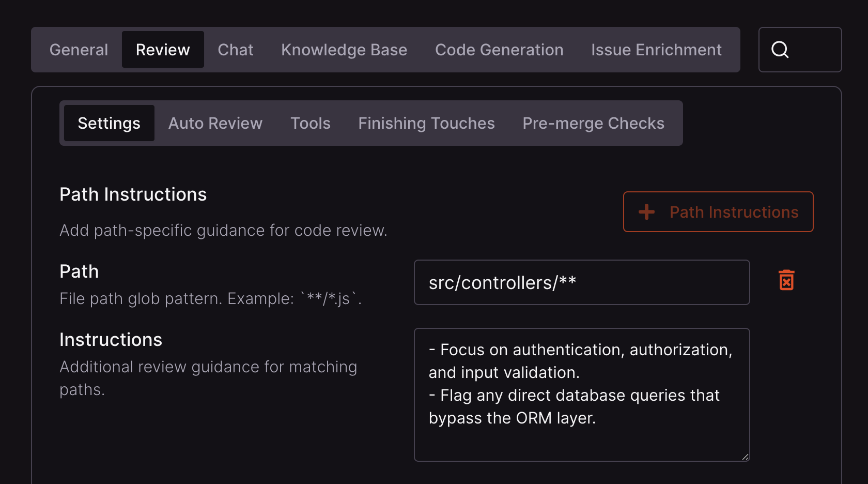Focus the Path glob pattern field
Image resolution: width=868 pixels, height=484 pixels.
click(x=582, y=282)
